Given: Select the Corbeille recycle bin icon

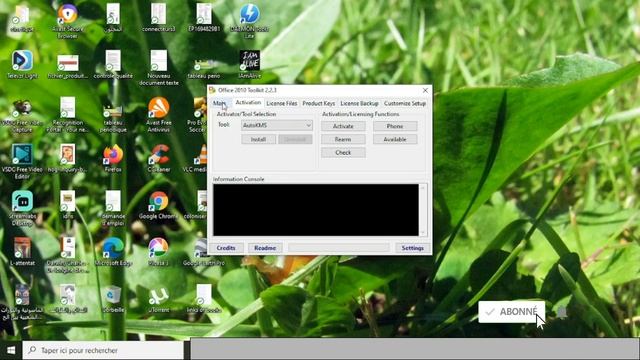Looking at the screenshot, I should pyautogui.click(x=113, y=299).
